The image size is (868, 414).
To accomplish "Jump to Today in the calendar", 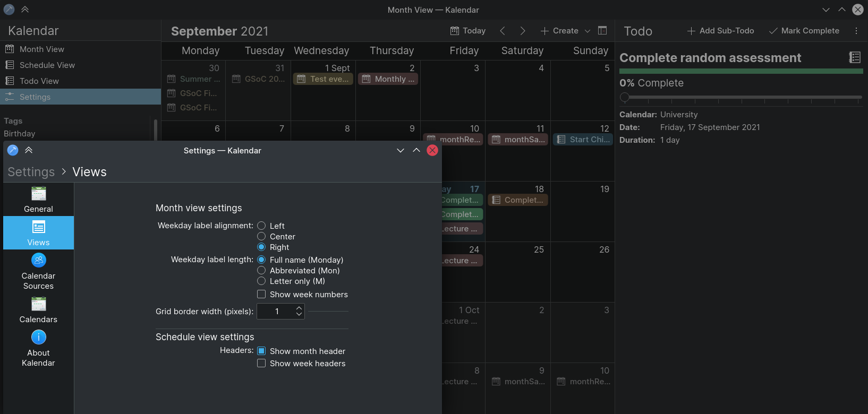I will [468, 31].
